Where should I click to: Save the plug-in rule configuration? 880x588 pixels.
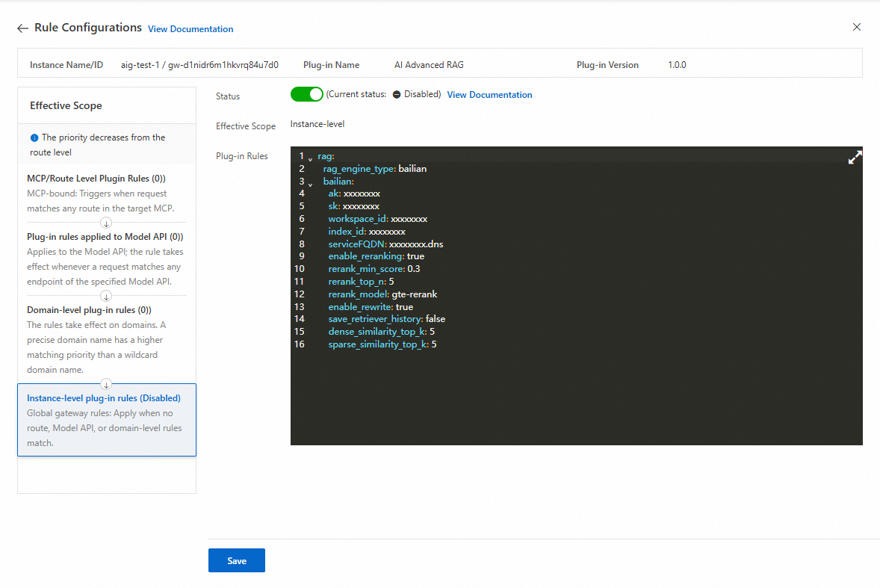[236, 560]
